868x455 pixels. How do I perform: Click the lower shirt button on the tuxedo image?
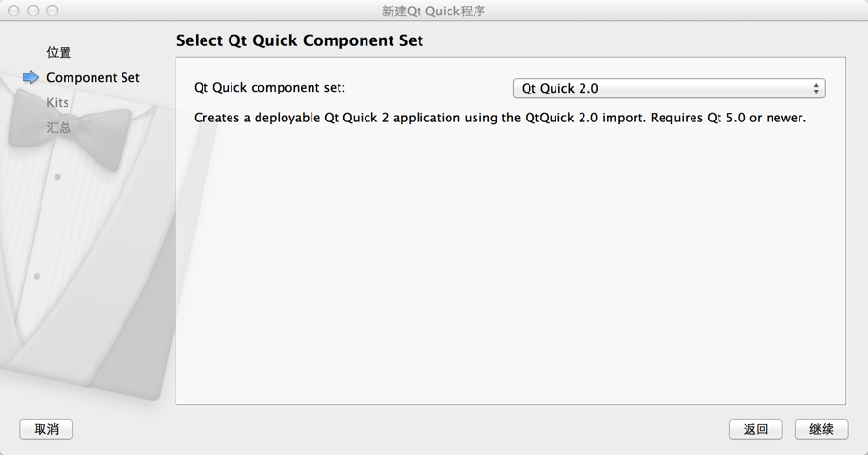point(37,277)
